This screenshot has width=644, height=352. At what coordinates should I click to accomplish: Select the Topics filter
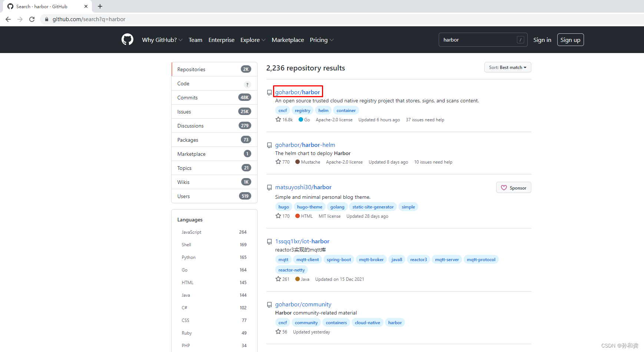tap(214, 168)
